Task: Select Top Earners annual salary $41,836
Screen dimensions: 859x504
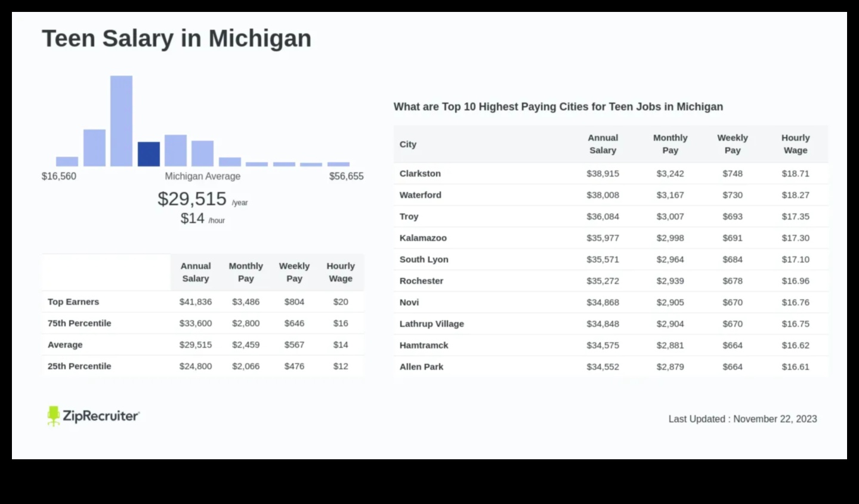Action: [x=196, y=302]
